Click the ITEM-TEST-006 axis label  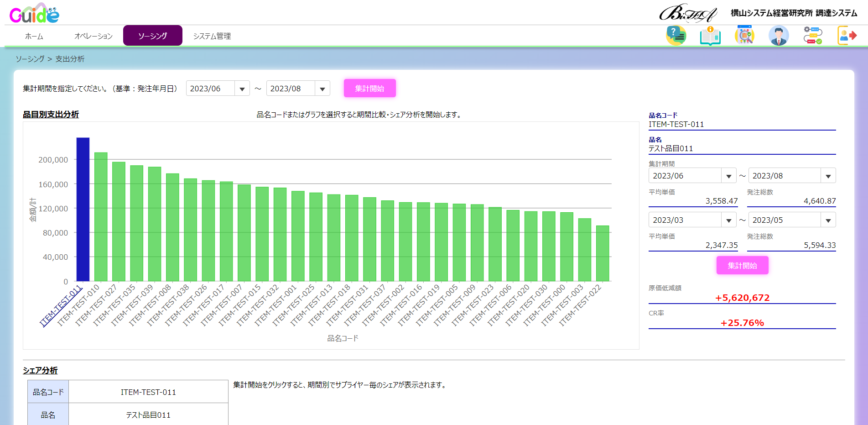pyautogui.click(x=490, y=305)
